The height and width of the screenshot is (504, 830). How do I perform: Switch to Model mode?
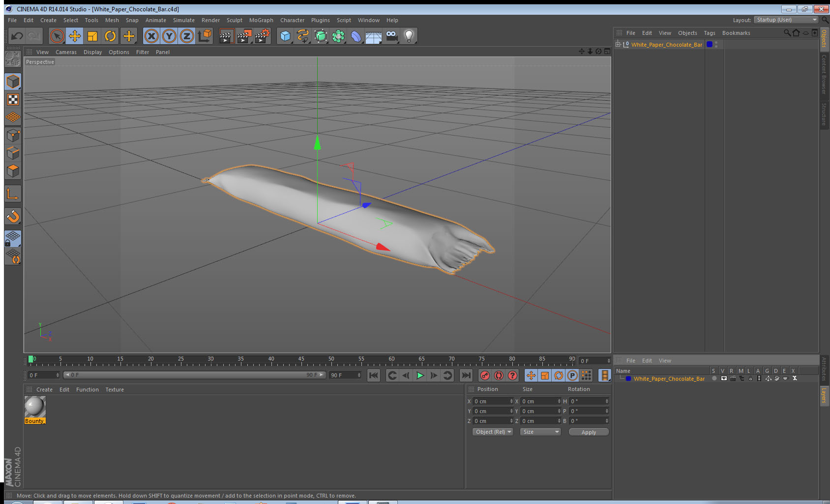coord(13,82)
